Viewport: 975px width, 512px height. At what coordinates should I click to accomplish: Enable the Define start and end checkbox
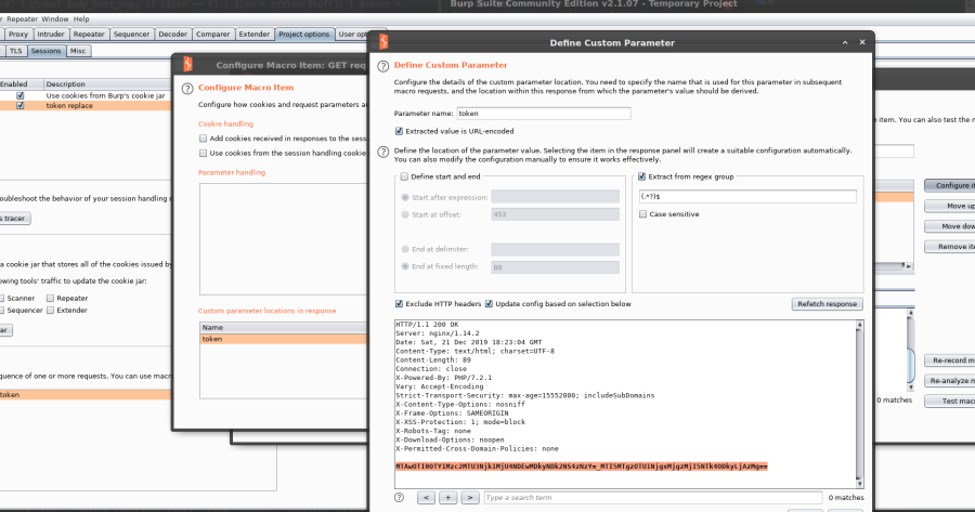pyautogui.click(x=403, y=176)
